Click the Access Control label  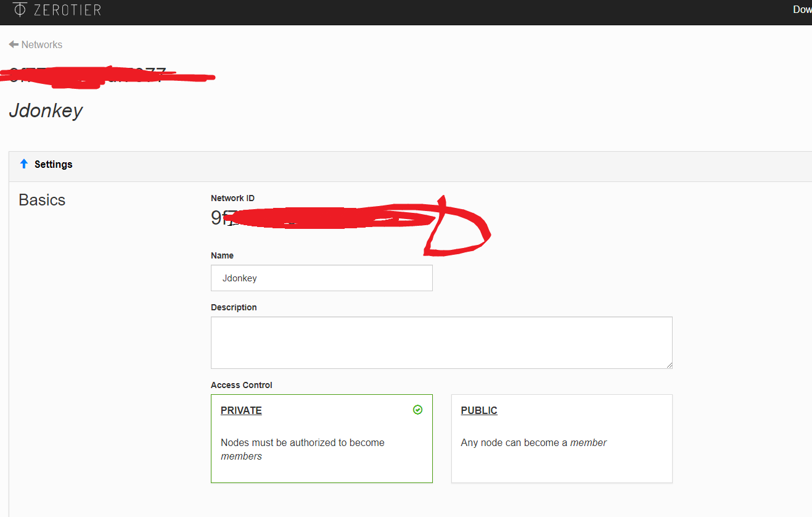click(242, 385)
